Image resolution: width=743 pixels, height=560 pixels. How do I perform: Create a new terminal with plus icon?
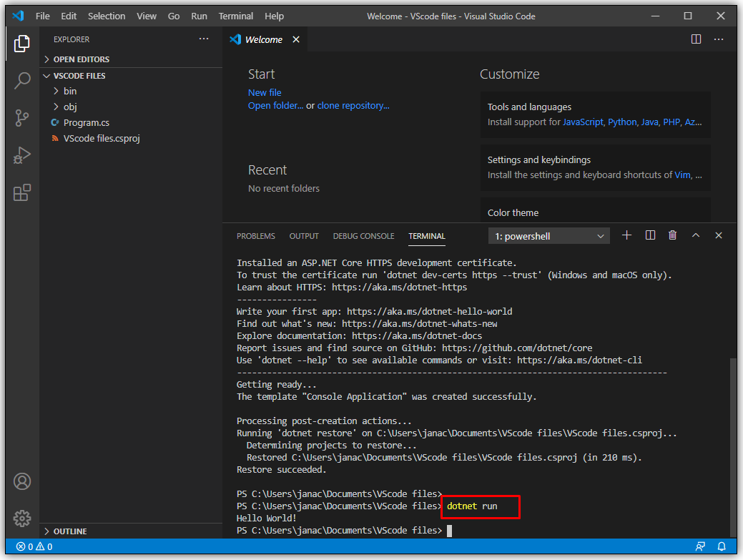(x=626, y=235)
